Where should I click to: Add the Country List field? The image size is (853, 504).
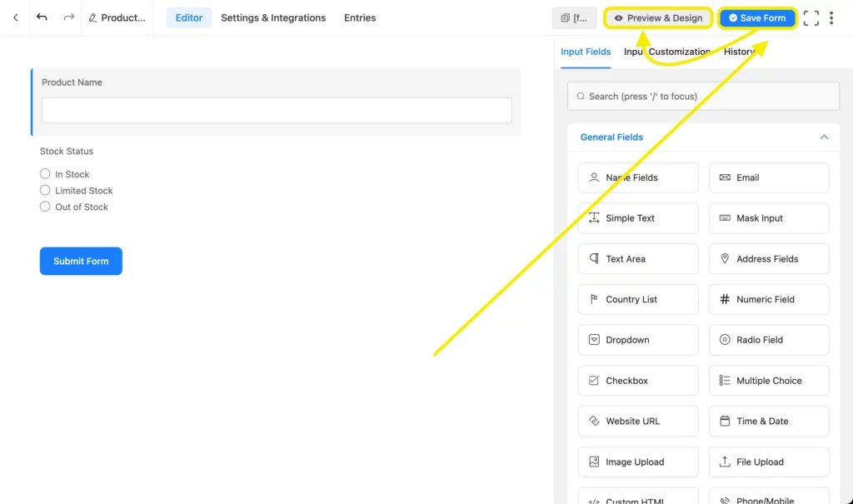coord(637,299)
